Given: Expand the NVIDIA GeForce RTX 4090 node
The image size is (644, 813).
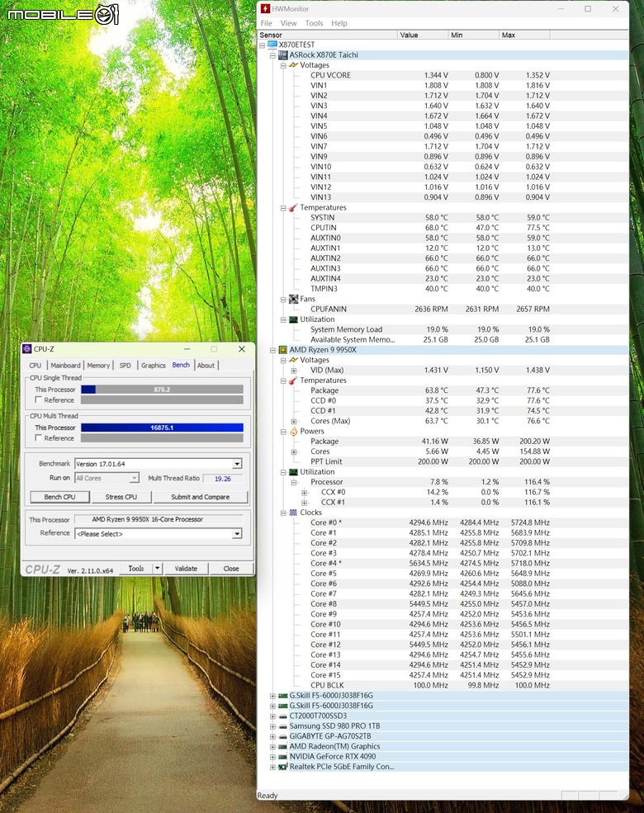Looking at the screenshot, I should click(272, 757).
